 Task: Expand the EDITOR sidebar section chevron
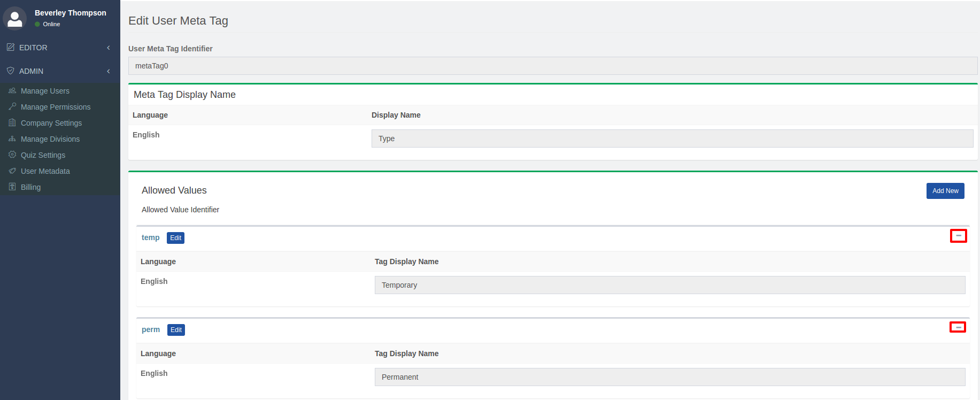(x=109, y=48)
